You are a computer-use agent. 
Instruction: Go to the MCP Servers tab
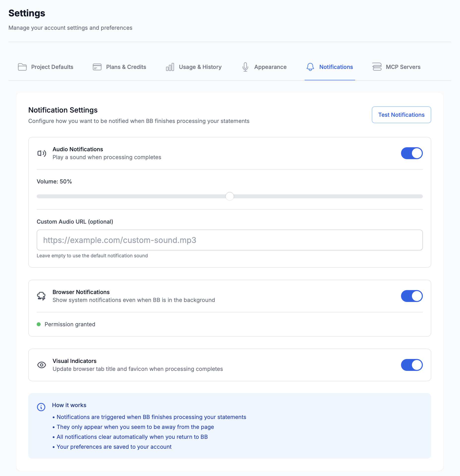[403, 67]
